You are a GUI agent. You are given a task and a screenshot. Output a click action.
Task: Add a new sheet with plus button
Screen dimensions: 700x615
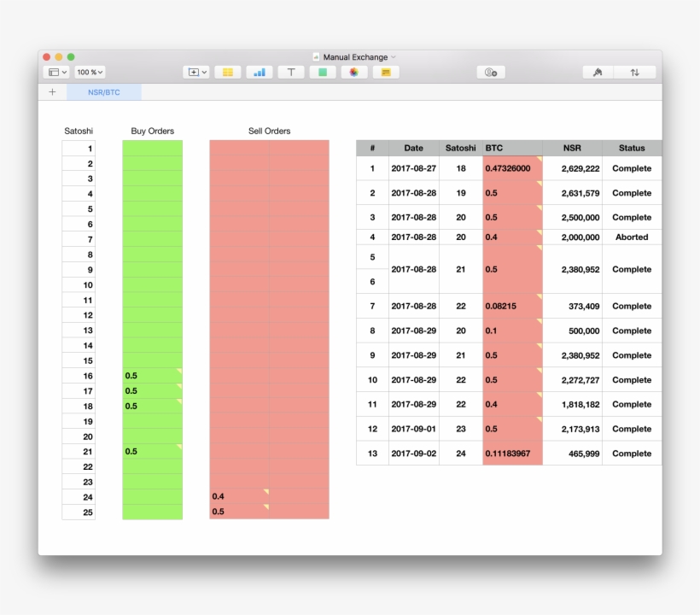(52, 92)
